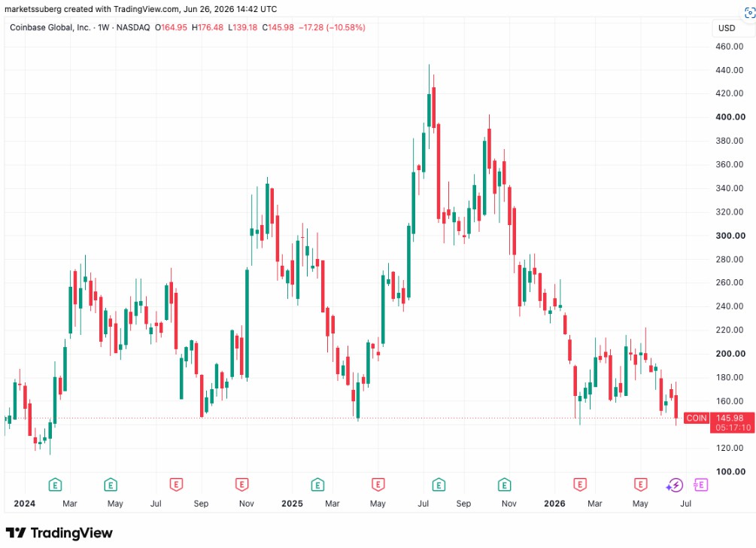Click the 2025 year label on time axis
This screenshot has width=756, height=548.
[292, 504]
